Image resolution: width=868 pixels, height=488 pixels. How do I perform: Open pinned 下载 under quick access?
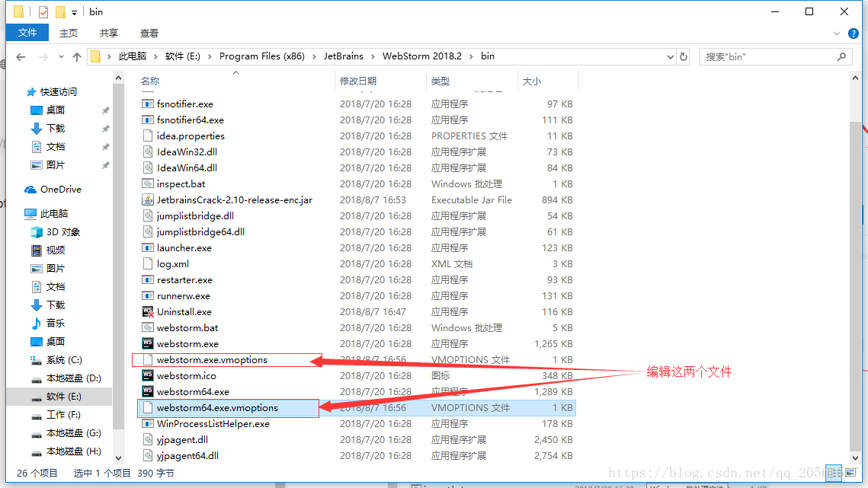tap(56, 129)
